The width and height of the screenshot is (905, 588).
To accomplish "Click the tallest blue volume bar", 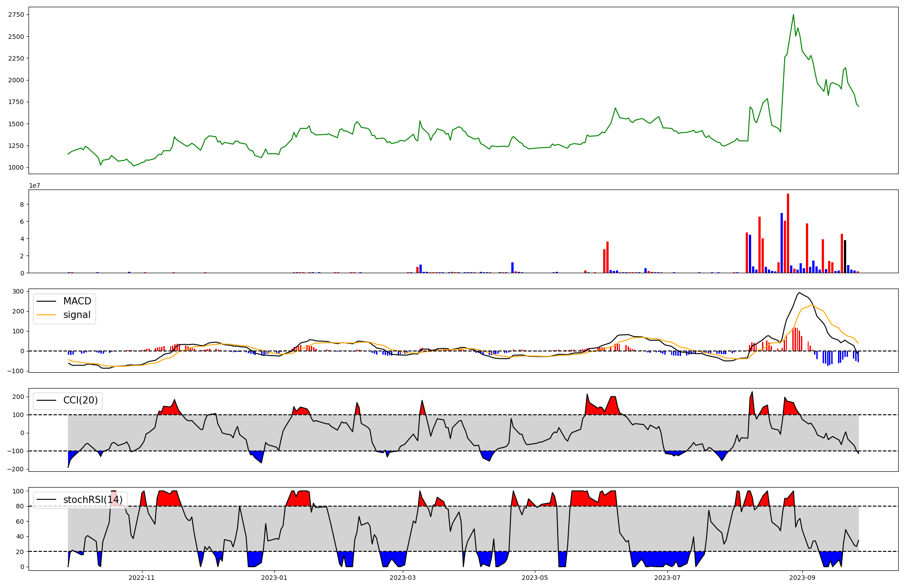I will coord(781,243).
